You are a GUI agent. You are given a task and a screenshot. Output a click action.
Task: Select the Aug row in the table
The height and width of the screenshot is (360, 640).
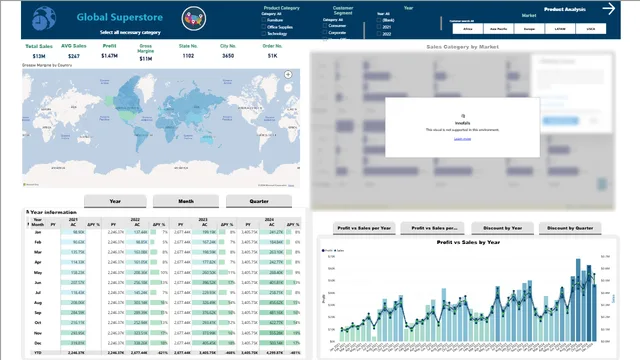166,302
